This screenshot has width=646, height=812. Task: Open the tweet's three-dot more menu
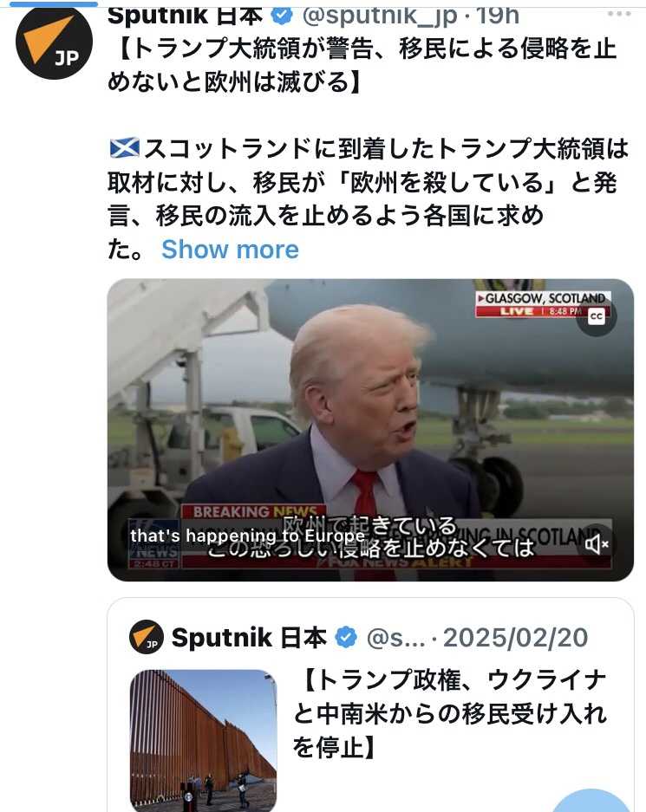pyautogui.click(x=619, y=15)
